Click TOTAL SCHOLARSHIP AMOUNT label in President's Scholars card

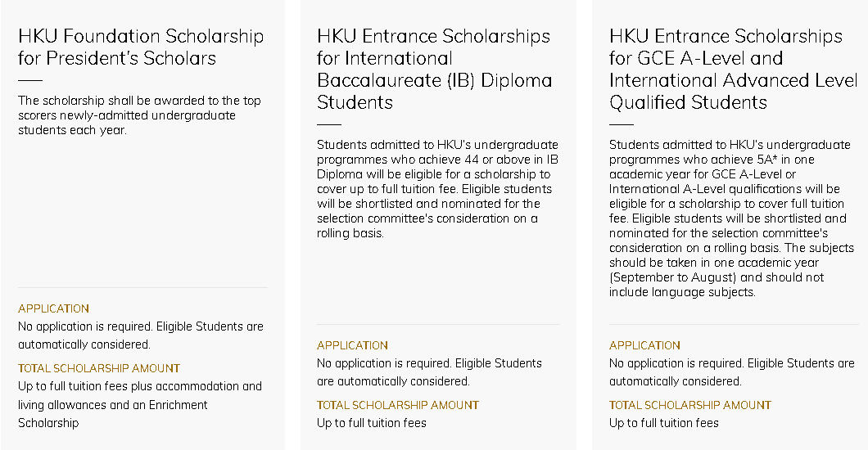[99, 368]
